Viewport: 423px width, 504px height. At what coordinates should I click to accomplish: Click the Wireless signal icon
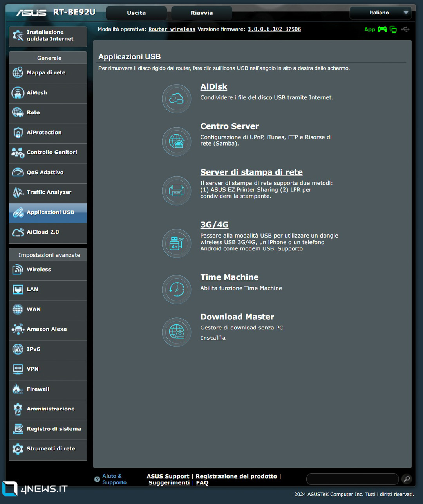coord(18,270)
